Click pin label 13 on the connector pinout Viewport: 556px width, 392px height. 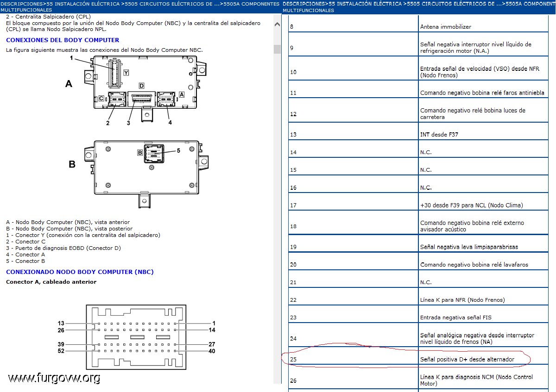pyautogui.click(x=61, y=324)
